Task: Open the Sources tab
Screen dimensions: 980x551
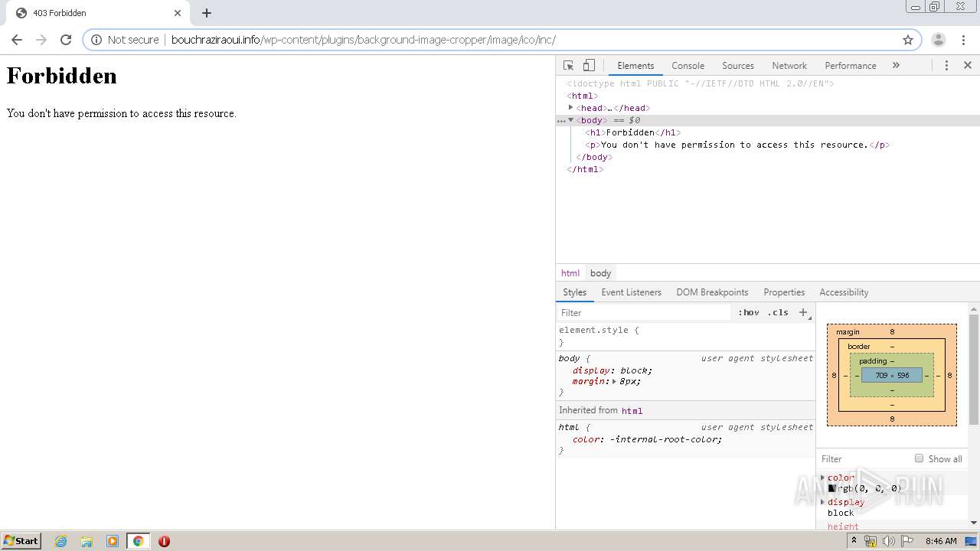Action: click(738, 66)
